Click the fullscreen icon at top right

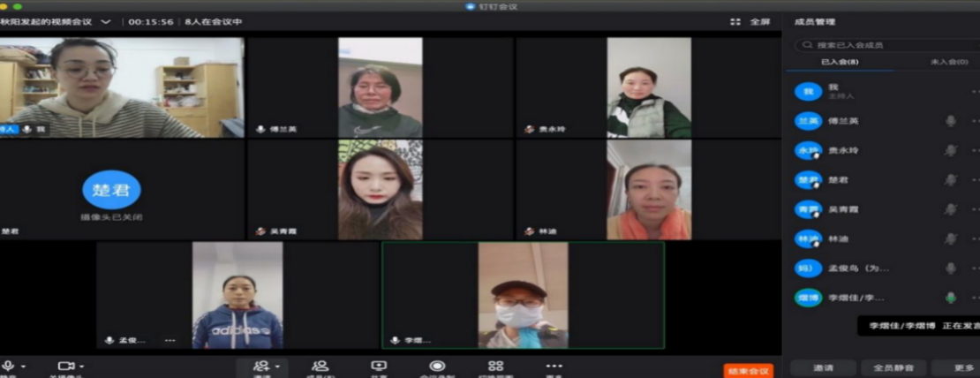pos(735,21)
